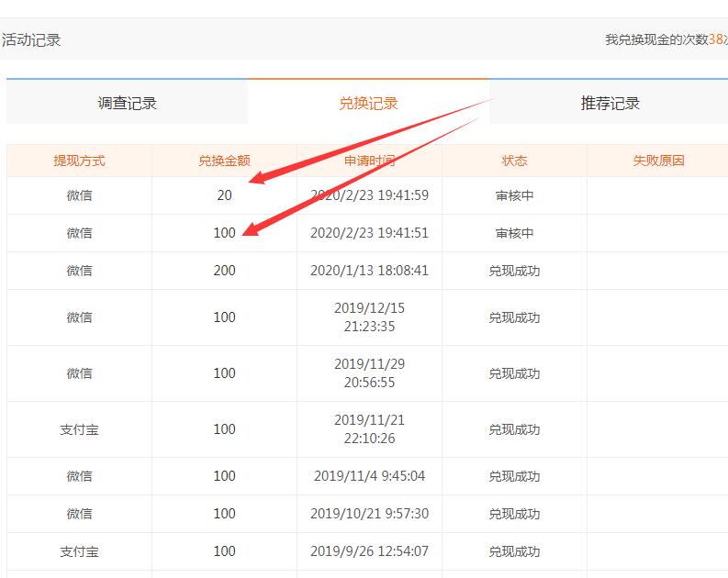Click the 兑换金额 column header
Viewport: 728px width, 578px height.
(x=224, y=161)
